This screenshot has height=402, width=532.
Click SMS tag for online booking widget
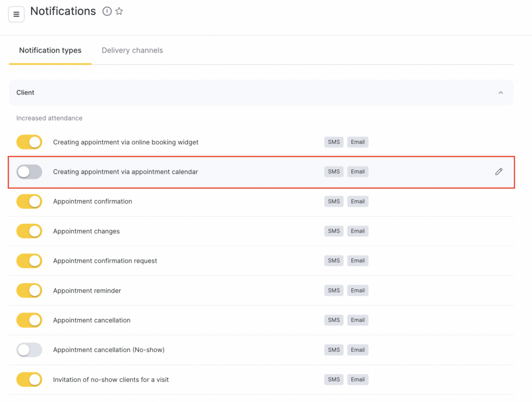click(x=334, y=142)
